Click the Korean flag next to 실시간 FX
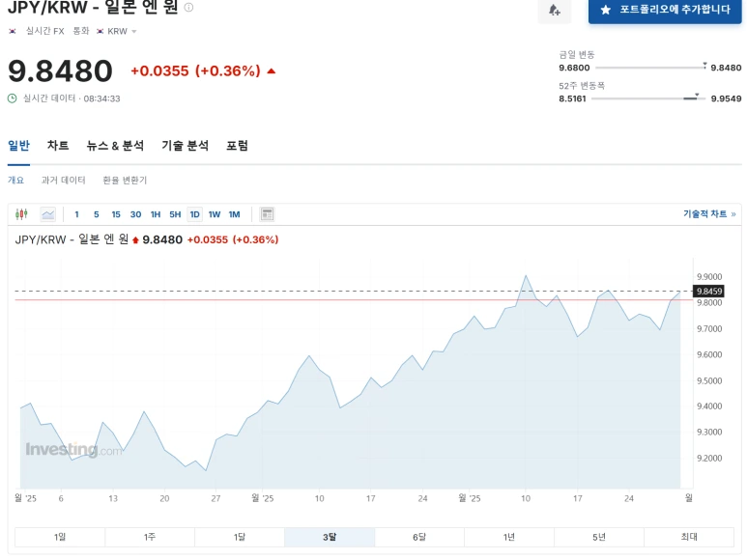 (13, 31)
